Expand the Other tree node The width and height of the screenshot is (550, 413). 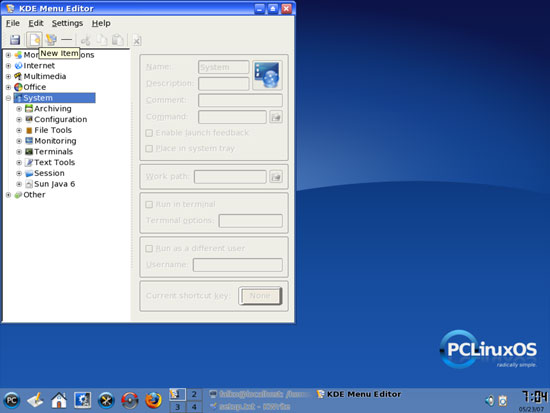8,195
